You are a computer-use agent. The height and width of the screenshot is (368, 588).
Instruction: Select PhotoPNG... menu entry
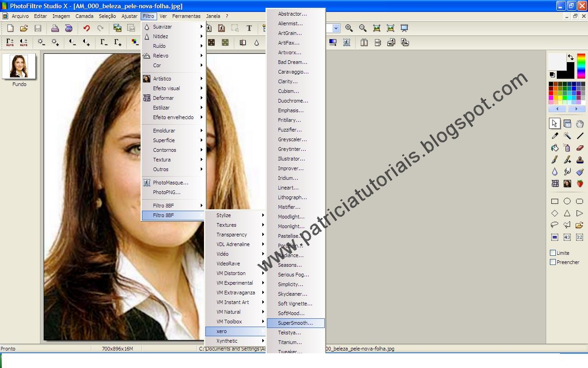(x=174, y=192)
